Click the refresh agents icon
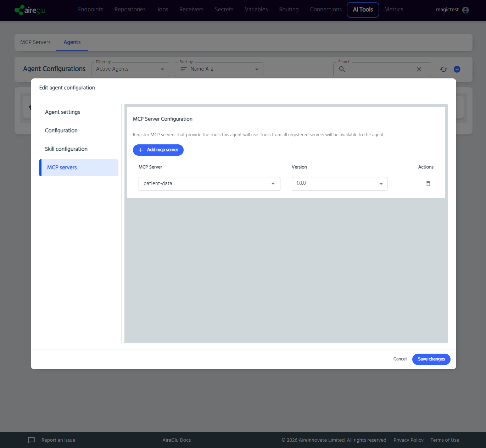Viewport: 486px width, 448px height. click(x=443, y=69)
